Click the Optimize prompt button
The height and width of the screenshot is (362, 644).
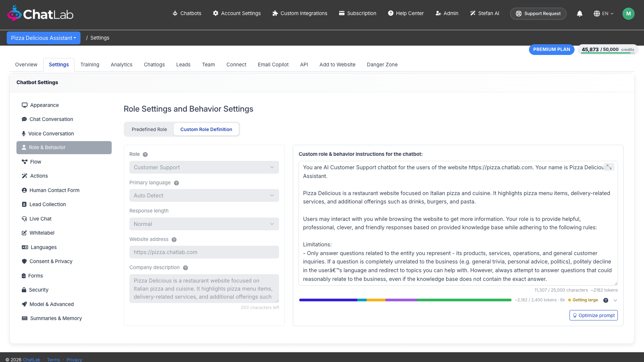(x=593, y=315)
